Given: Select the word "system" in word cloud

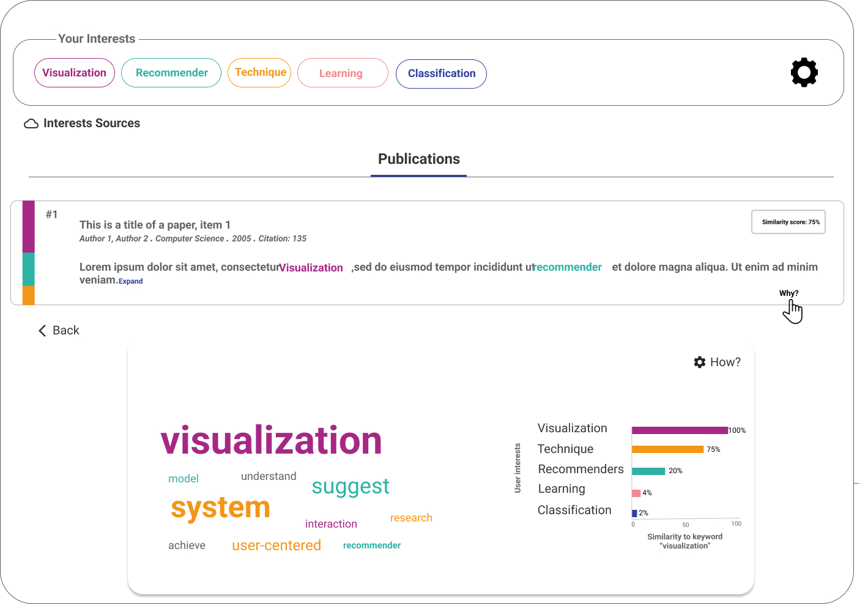Looking at the screenshot, I should pyautogui.click(x=220, y=507).
